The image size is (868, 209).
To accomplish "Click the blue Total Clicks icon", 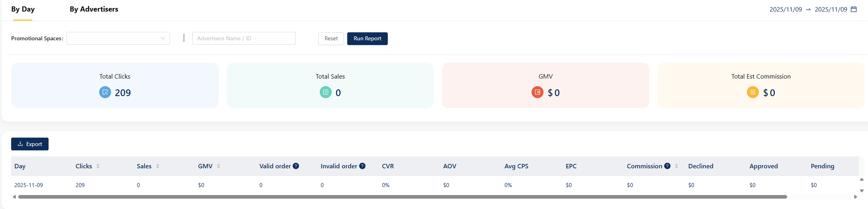I will pyautogui.click(x=105, y=93).
